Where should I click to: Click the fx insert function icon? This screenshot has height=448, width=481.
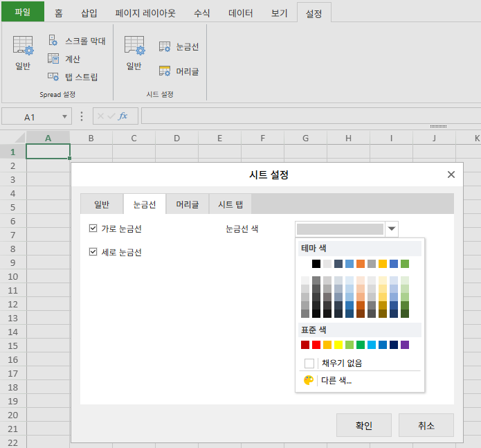point(122,116)
